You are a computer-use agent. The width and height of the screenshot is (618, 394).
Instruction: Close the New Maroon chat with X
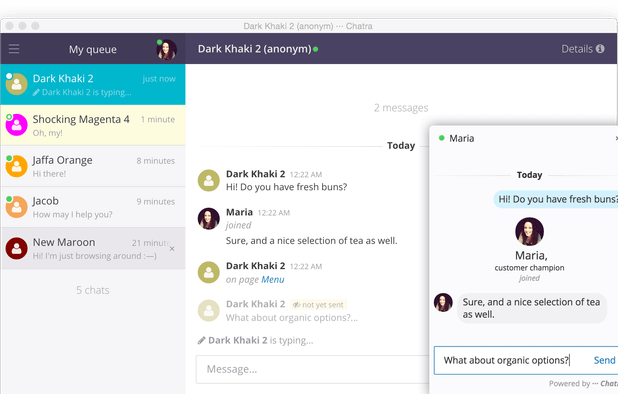(x=172, y=249)
